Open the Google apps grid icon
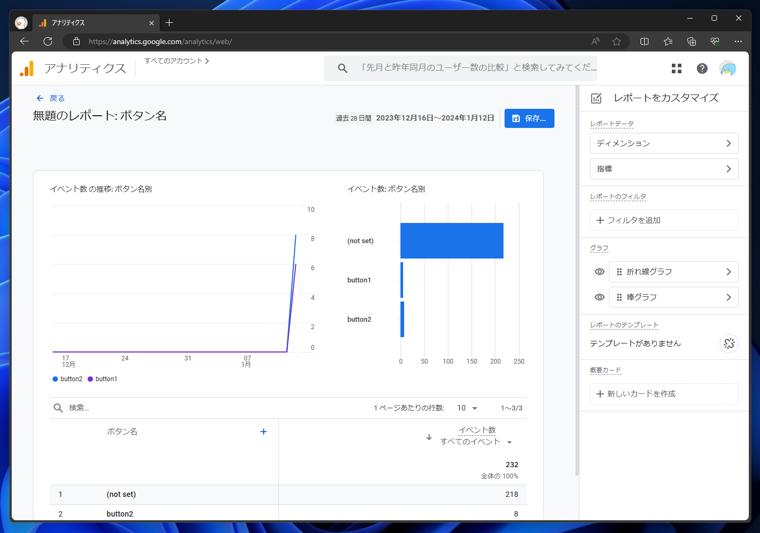The width and height of the screenshot is (760, 533). click(677, 69)
